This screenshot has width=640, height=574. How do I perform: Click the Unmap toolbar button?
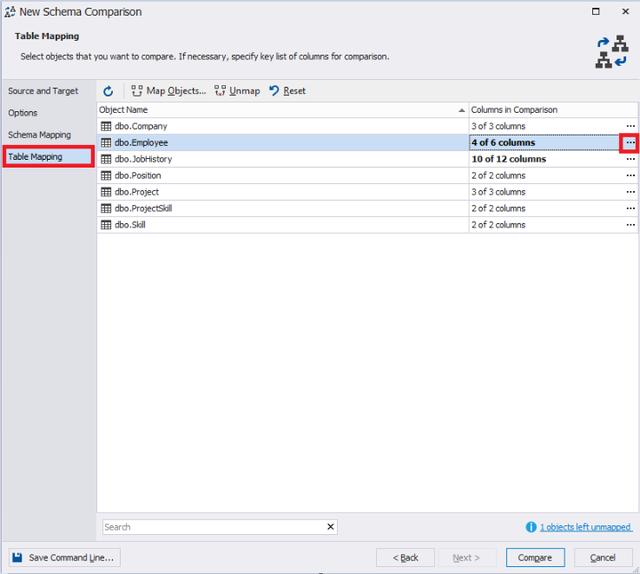237,91
